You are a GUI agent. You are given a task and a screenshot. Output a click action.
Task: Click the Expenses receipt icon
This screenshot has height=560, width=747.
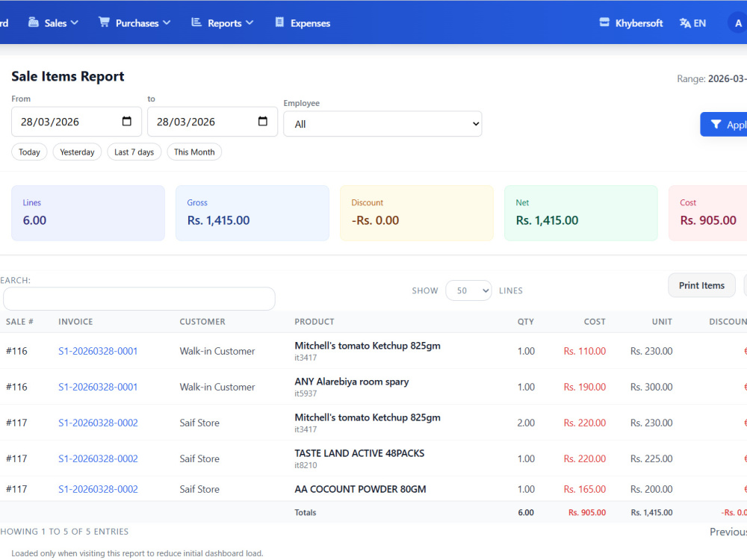point(279,22)
